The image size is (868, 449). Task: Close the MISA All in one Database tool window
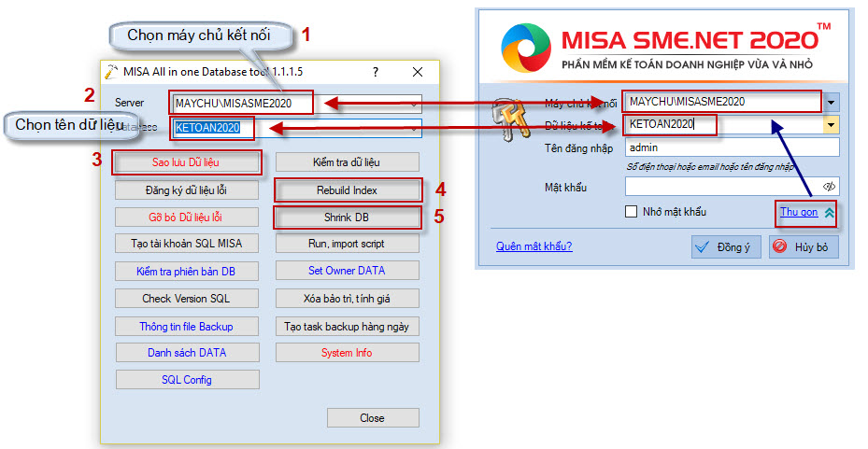[x=418, y=72]
